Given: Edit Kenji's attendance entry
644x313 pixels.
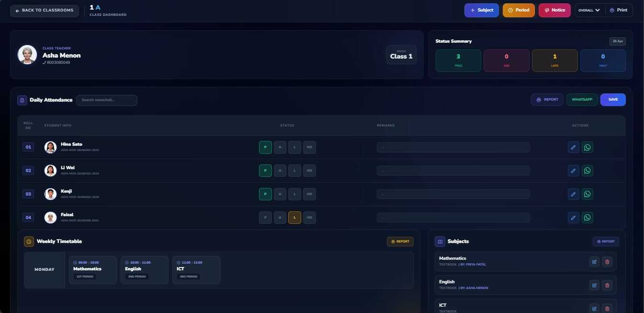Looking at the screenshot, I should pos(573,194).
